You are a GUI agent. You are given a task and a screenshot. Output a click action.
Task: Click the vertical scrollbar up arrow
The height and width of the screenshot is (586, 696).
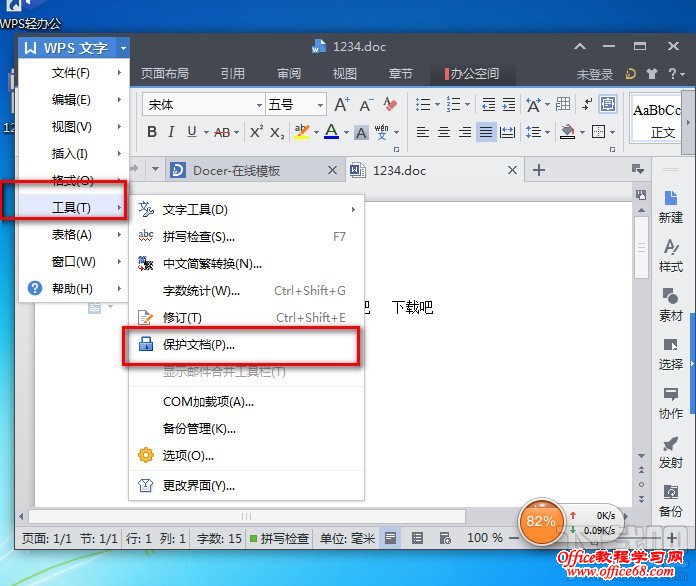pos(641,210)
